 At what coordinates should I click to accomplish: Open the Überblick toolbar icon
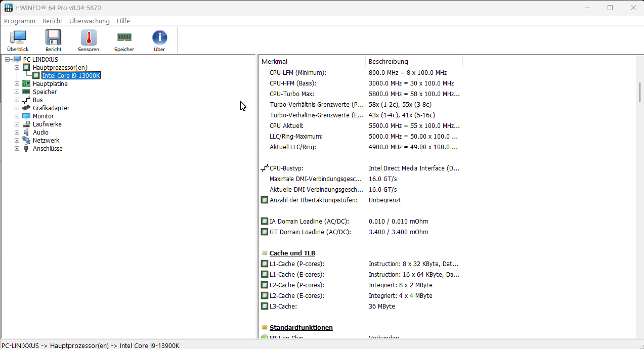point(18,38)
